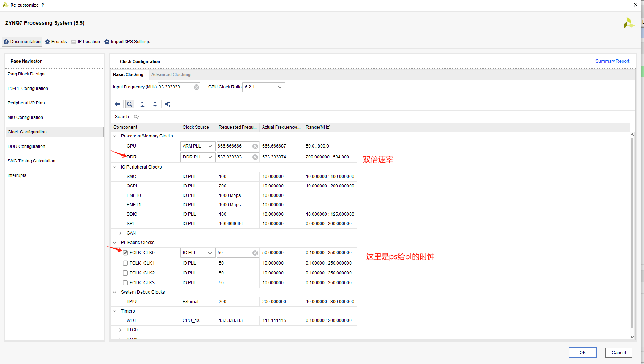Select the ENET0 clock row
Image resolution: width=644 pixels, height=364 pixels.
point(234,195)
